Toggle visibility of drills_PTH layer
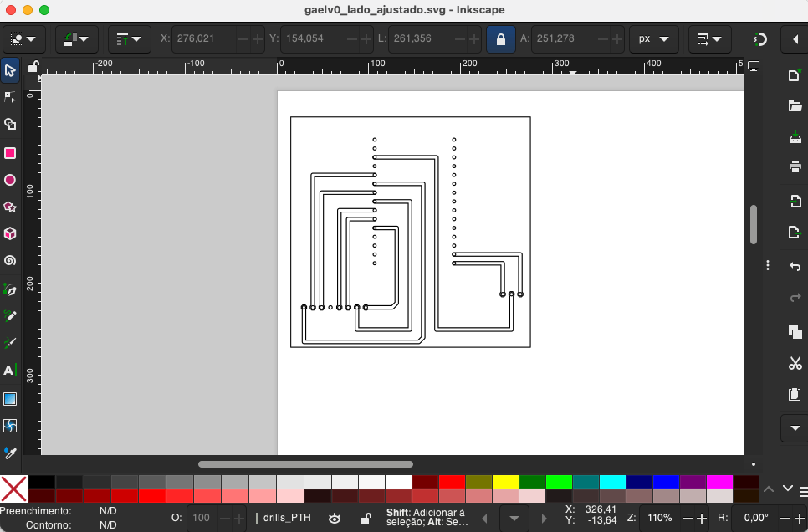808x532 pixels. [335, 518]
